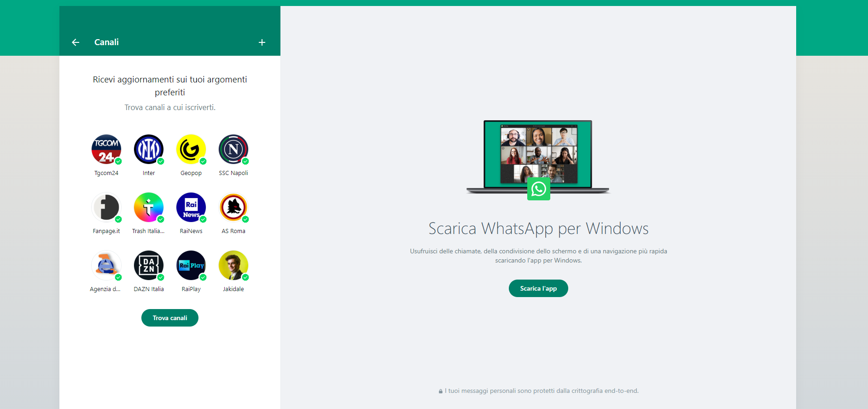
Task: Open the Jakidale channel avatar
Action: 233,265
